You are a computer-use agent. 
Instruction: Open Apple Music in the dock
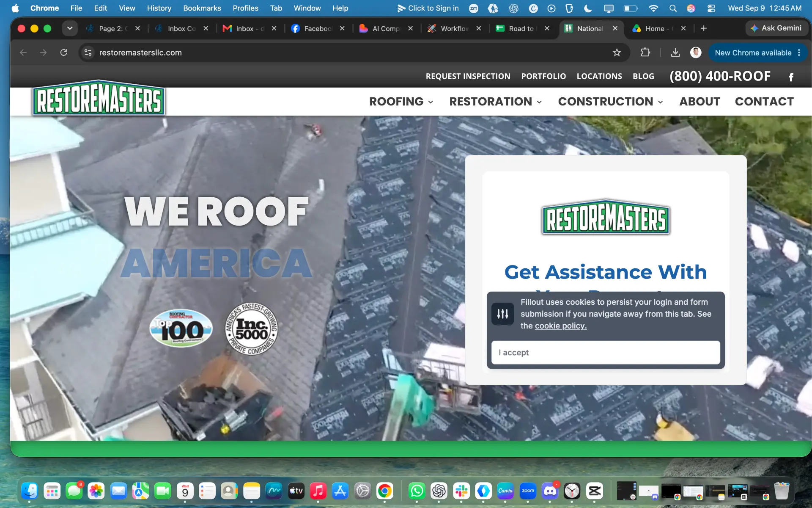(318, 491)
